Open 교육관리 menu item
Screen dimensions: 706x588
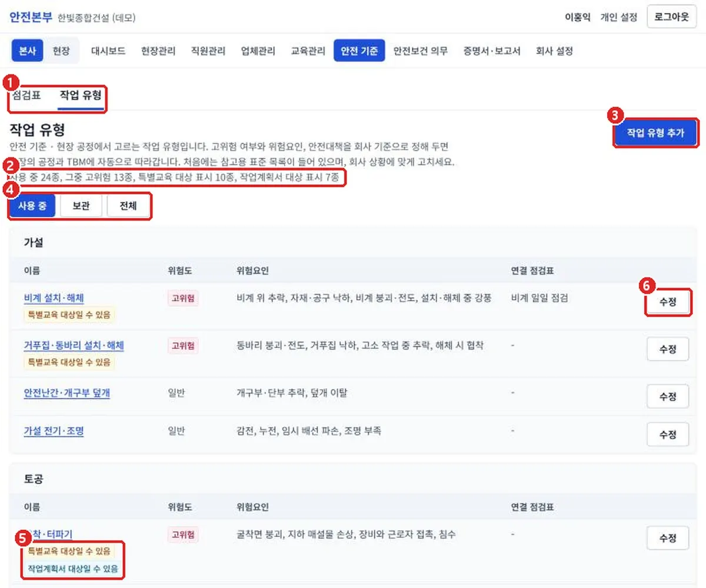(308, 51)
